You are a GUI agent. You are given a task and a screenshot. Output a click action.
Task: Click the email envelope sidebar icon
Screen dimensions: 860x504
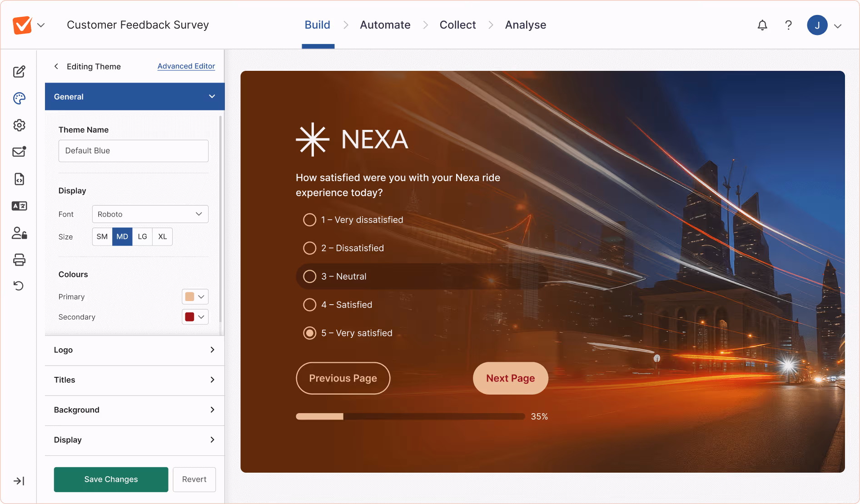[x=19, y=152]
